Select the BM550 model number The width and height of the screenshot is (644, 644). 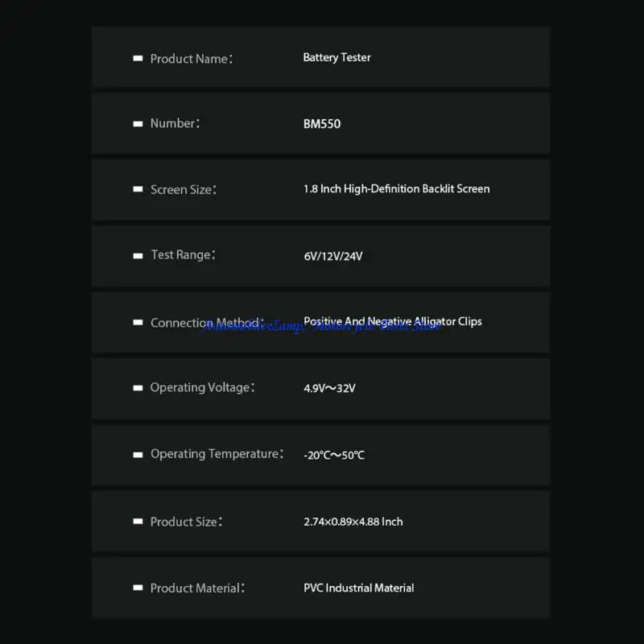(x=322, y=124)
